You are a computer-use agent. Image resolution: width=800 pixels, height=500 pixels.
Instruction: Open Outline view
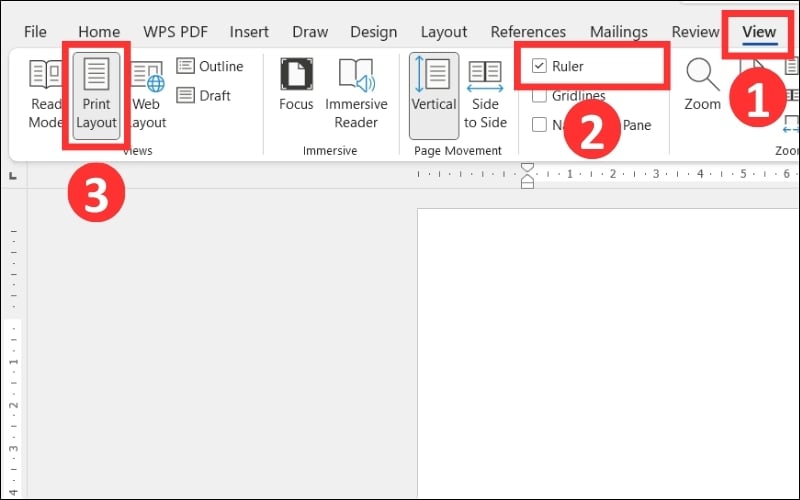click(x=210, y=66)
